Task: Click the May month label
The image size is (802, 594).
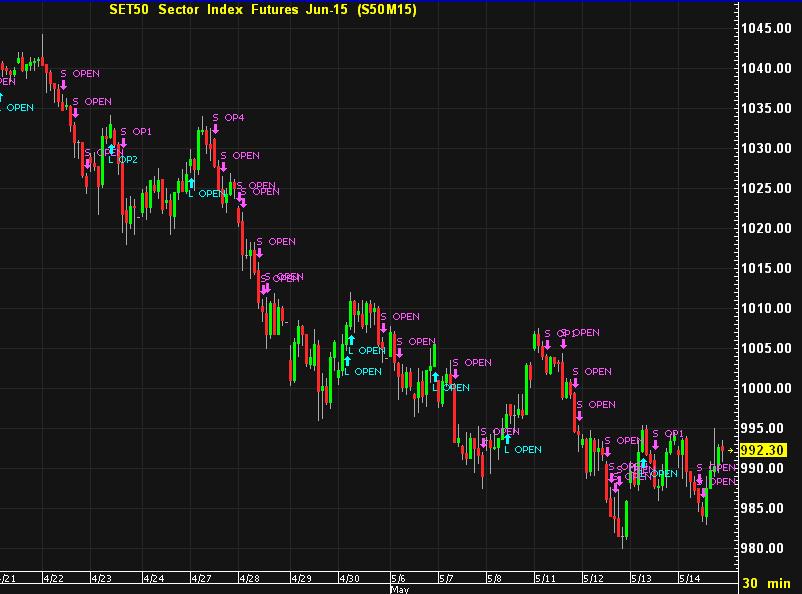Action: pos(399,589)
